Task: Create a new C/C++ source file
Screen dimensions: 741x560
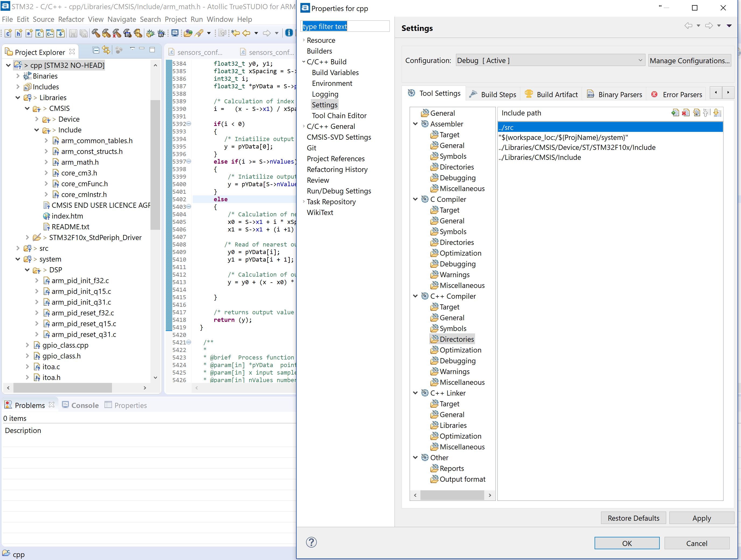Action: (x=8, y=33)
